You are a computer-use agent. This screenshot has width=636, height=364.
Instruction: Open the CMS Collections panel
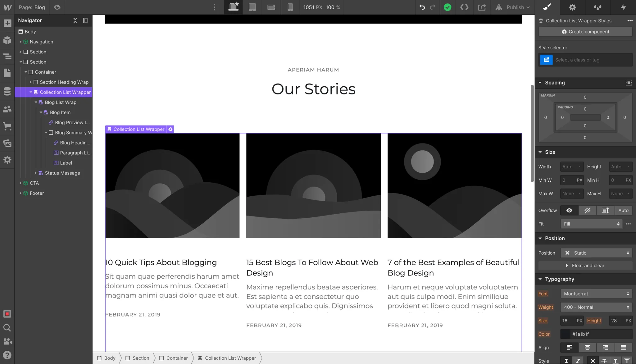pyautogui.click(x=7, y=91)
